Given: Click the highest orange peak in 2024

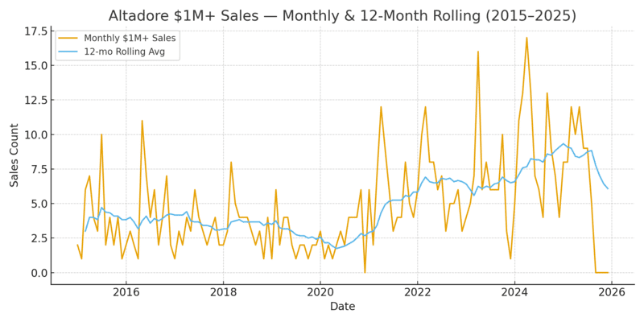Looking at the screenshot, I should tap(526, 38).
